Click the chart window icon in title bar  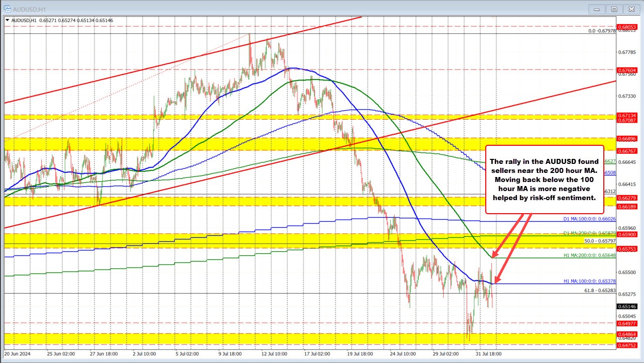(8, 9)
